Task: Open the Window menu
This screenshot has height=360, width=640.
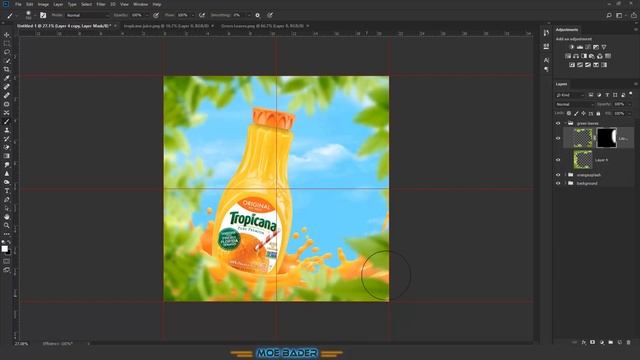Action: point(141,4)
